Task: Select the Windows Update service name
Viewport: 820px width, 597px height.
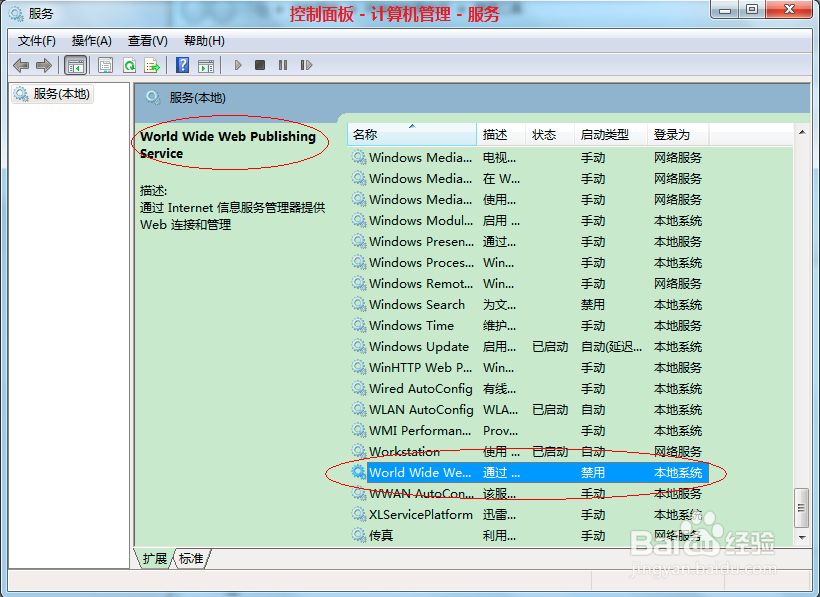Action: (419, 346)
